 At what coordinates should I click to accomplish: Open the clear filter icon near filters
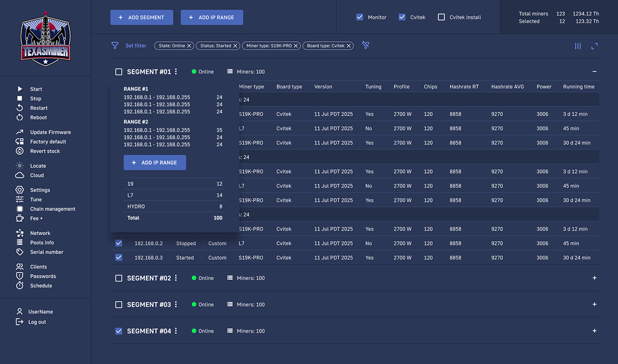pyautogui.click(x=366, y=45)
